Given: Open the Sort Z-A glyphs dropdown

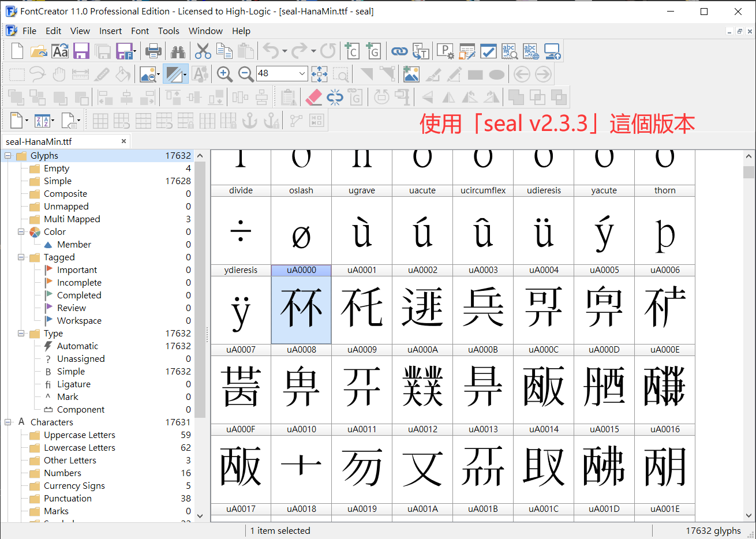Looking at the screenshot, I should [53, 121].
